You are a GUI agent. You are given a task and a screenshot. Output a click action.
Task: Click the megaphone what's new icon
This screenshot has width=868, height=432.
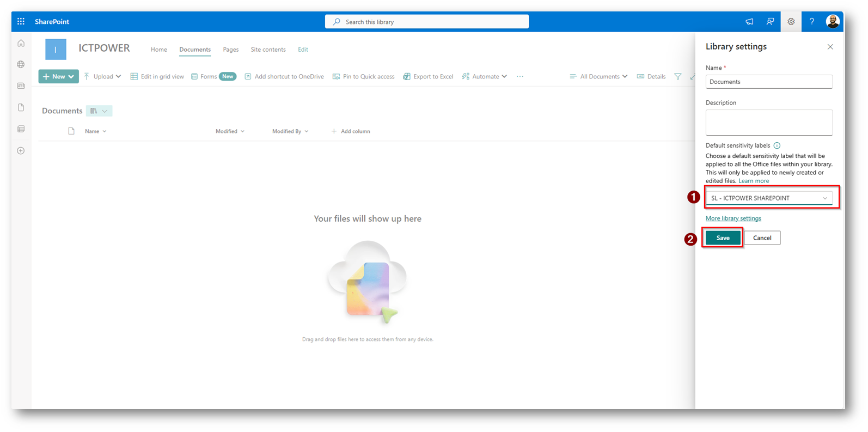click(749, 22)
